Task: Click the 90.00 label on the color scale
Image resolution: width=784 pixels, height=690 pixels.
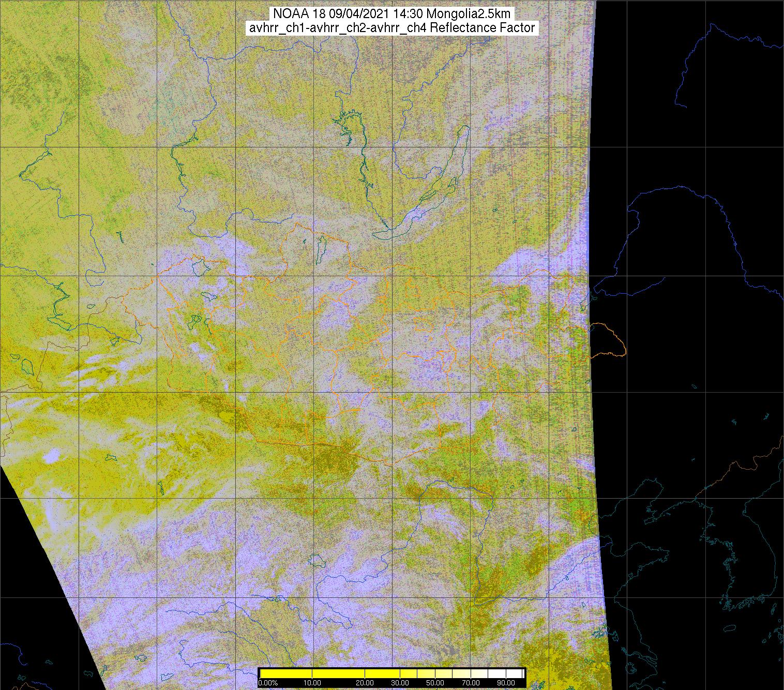Action: pyautogui.click(x=506, y=683)
